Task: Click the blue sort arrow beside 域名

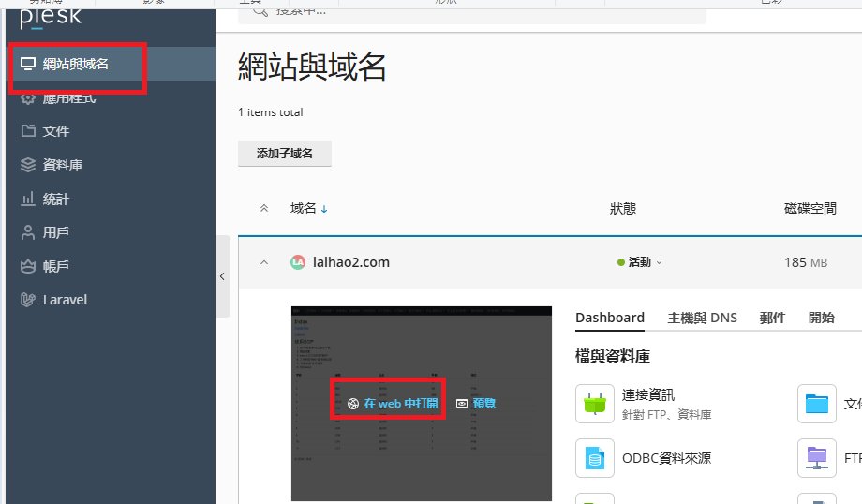Action: 324,209
